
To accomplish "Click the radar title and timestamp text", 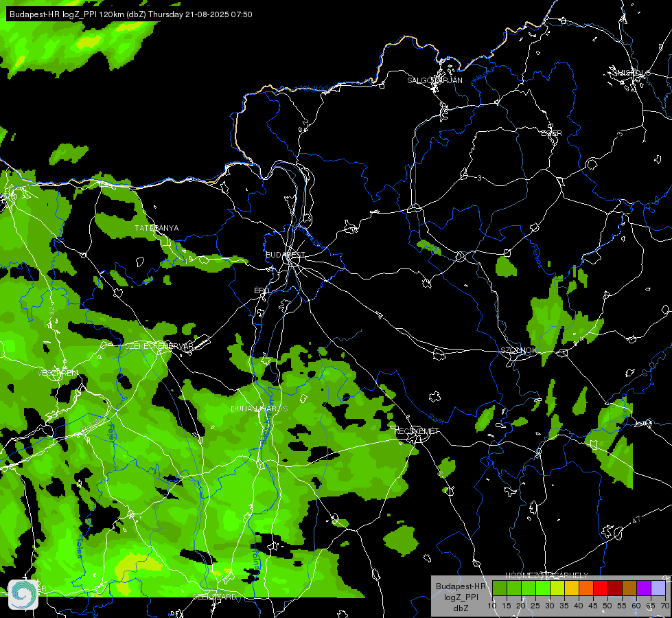I will pos(130,14).
